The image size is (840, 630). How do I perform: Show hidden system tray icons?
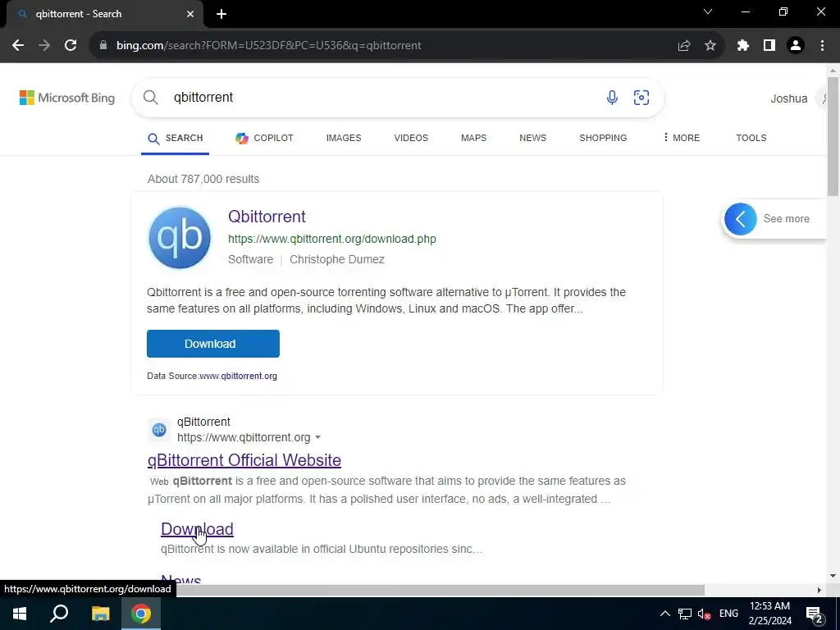point(664,614)
